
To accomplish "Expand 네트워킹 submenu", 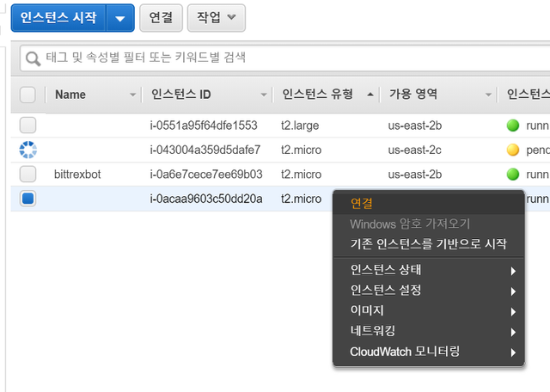I will click(x=429, y=331).
